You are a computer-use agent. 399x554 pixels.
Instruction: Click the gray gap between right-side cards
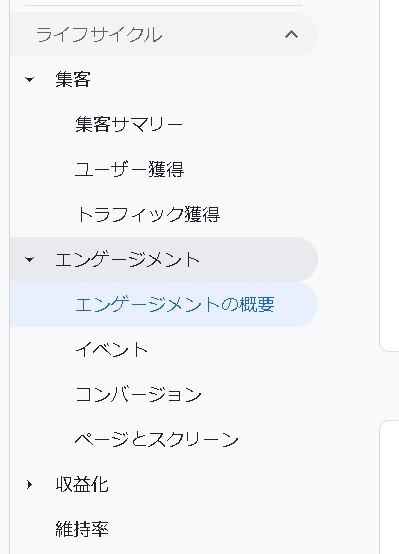click(x=389, y=386)
